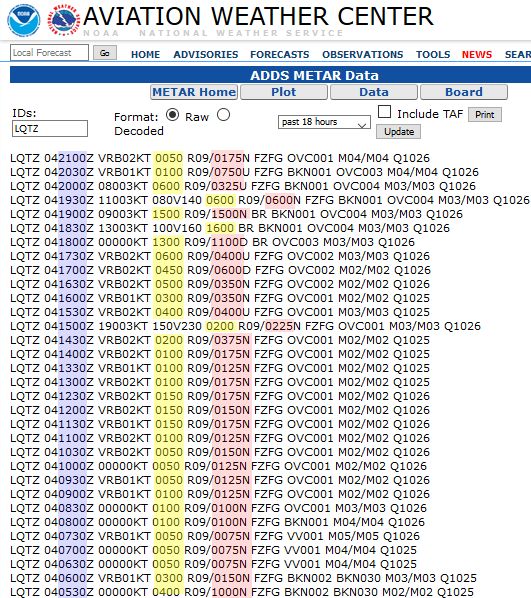531x598 pixels.
Task: Open the ADVISORIES menu
Action: (x=206, y=55)
